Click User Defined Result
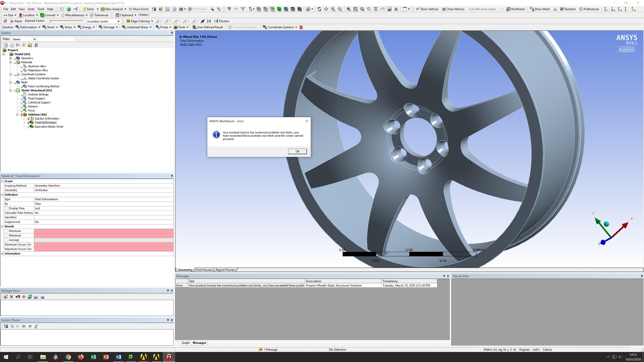644x362 pixels. click(x=207, y=27)
